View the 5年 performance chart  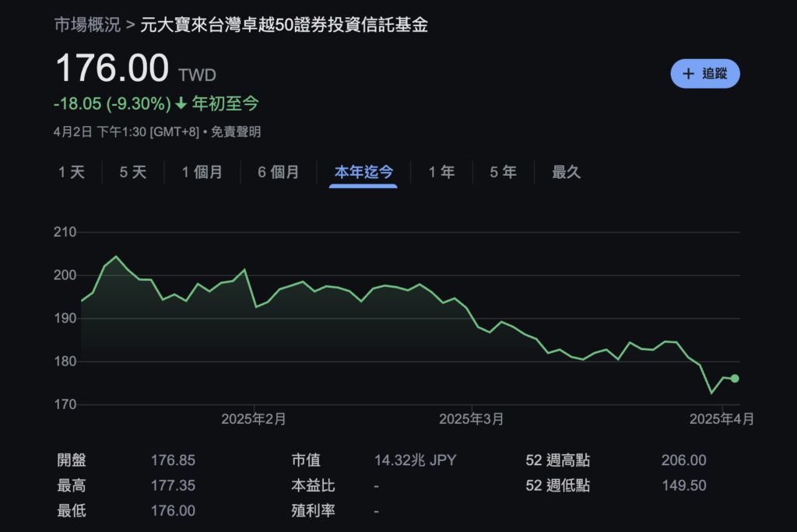click(x=502, y=173)
